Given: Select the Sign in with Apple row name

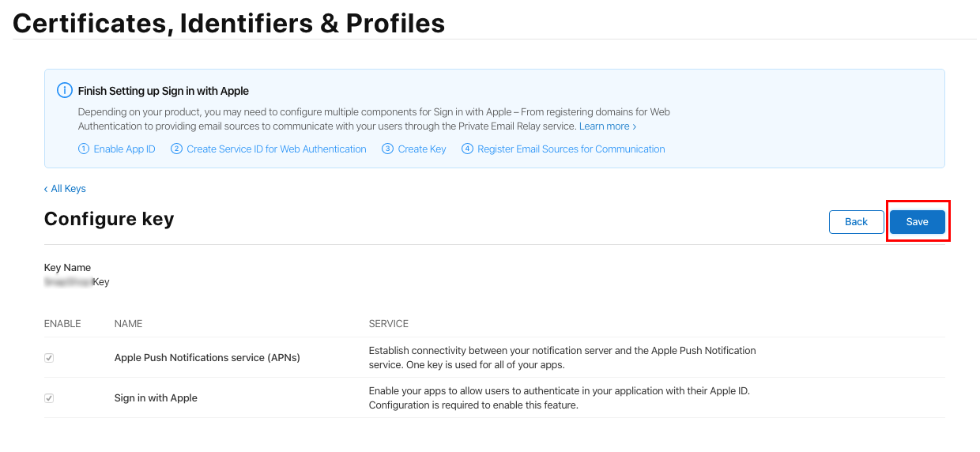Looking at the screenshot, I should click(156, 398).
